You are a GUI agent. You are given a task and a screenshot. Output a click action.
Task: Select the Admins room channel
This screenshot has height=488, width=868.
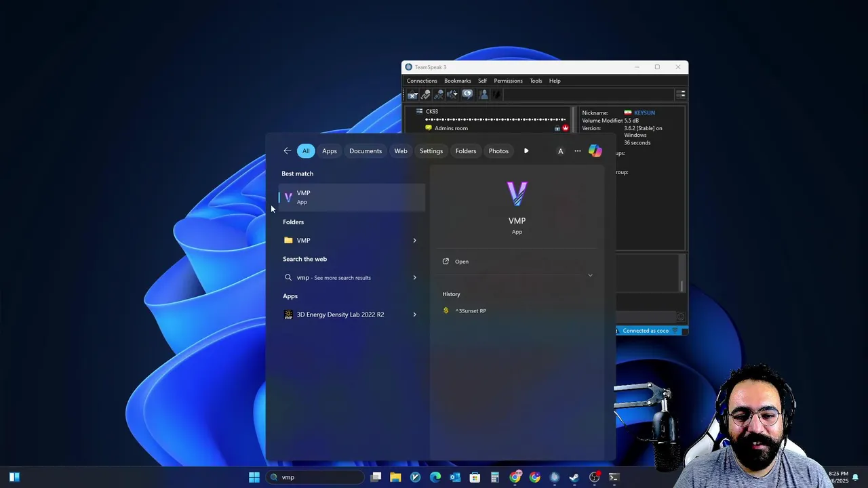tap(451, 128)
